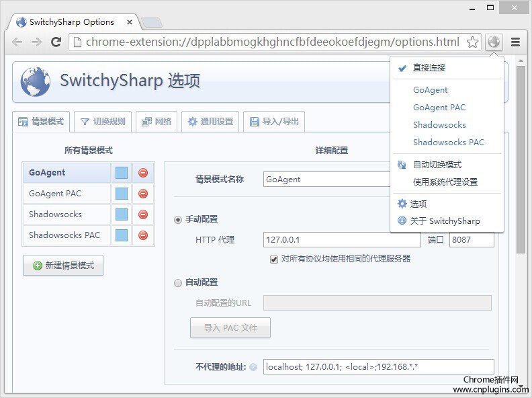Screen dimensions: 532x398
Task: Select GoAgent profile in the list
Action: (67, 173)
